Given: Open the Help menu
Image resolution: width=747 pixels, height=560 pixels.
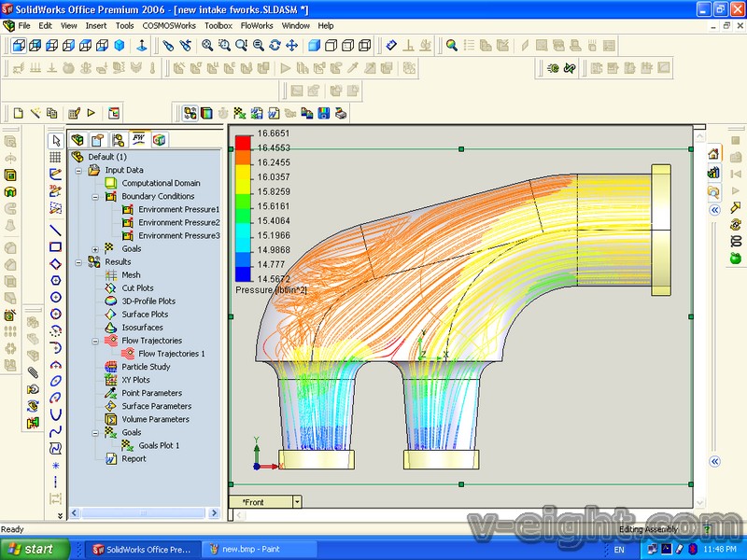Looking at the screenshot, I should [x=326, y=26].
